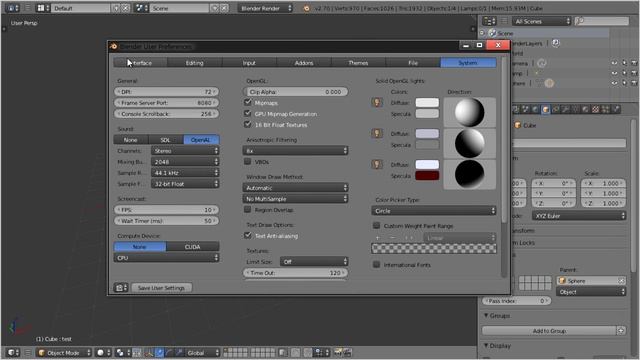
Task: Enable the Region Overlap checkbox
Action: pos(248,209)
